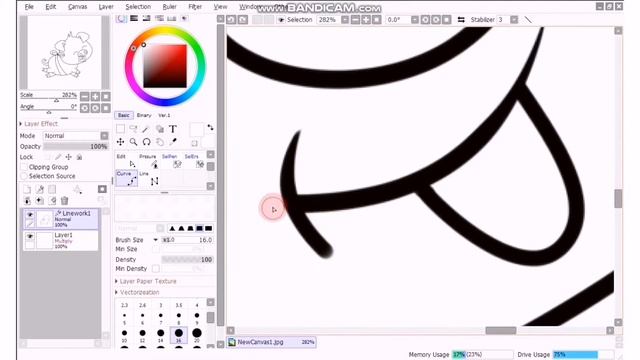The height and width of the screenshot is (360, 640).
Task: Open the File menu
Action: tap(29, 7)
